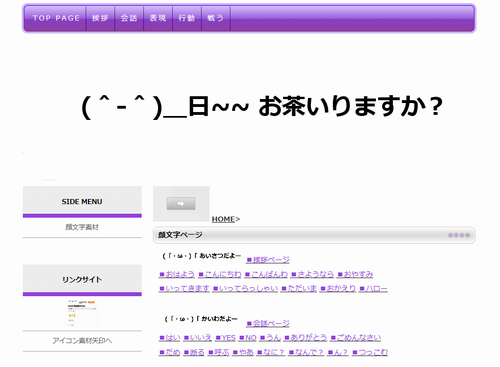Open the ありがとう kaomoji link

coord(305,338)
